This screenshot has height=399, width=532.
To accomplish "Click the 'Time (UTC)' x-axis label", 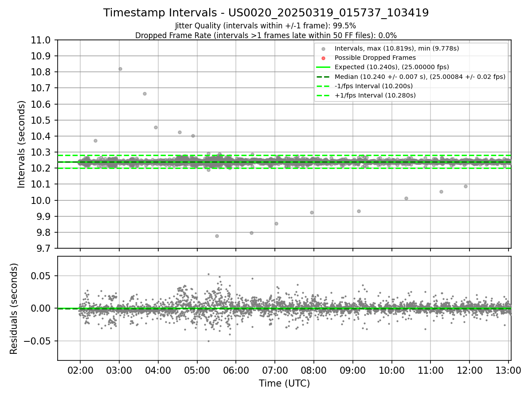I will click(x=284, y=383).
